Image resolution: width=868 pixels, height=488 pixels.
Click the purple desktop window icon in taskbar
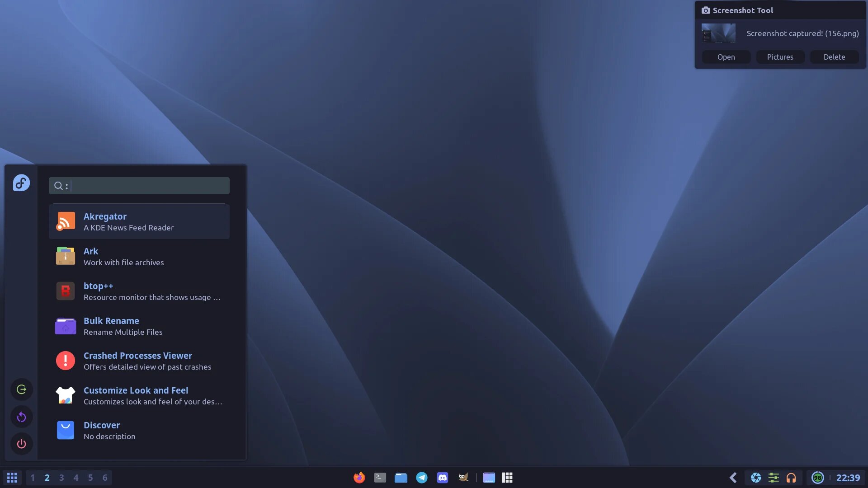(489, 478)
